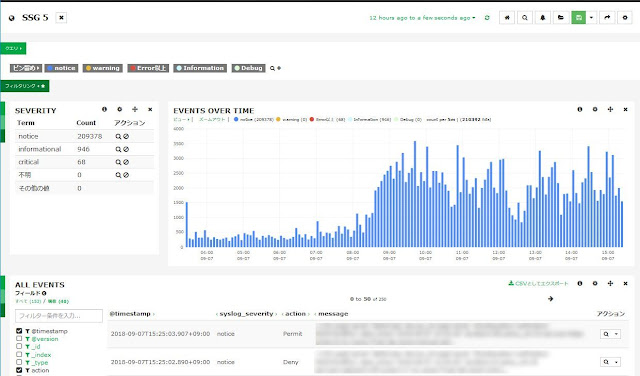This screenshot has width=640, height=376.
Task: Click the share arrow icon
Action: (607, 18)
